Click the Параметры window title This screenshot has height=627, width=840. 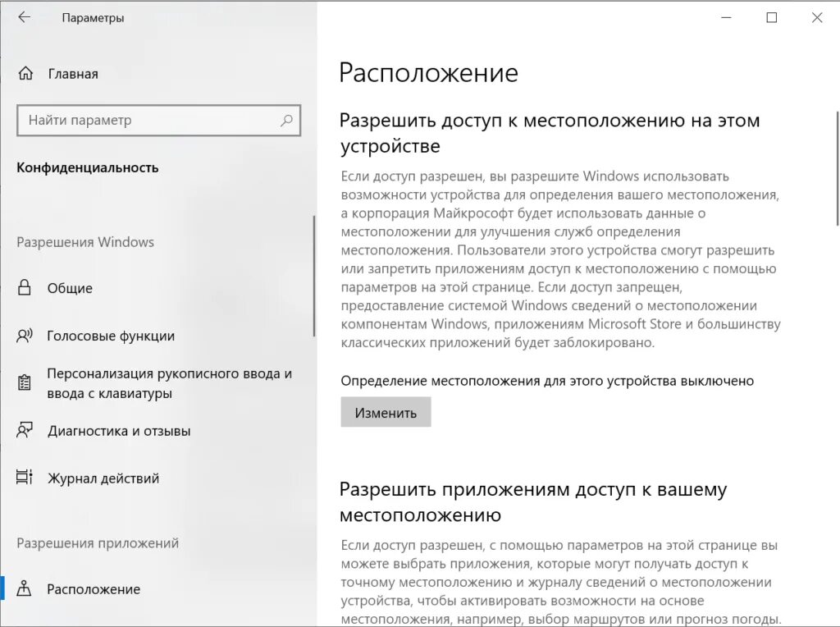[93, 18]
